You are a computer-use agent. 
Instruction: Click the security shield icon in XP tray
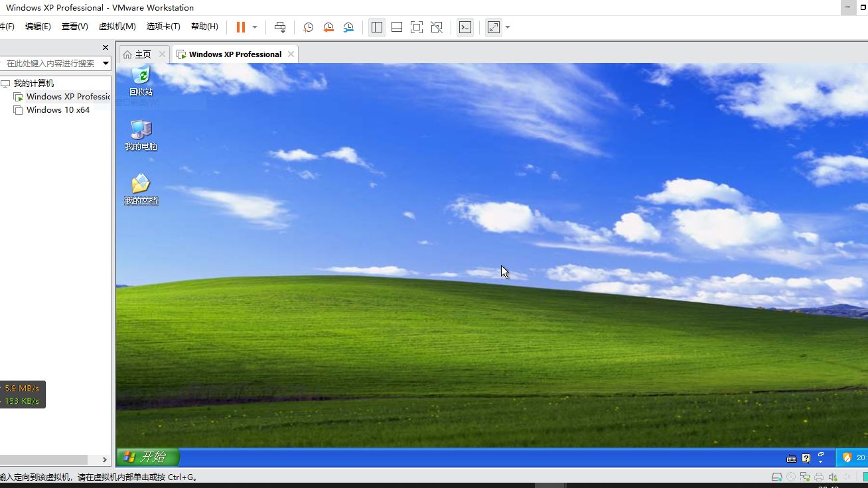tap(847, 457)
